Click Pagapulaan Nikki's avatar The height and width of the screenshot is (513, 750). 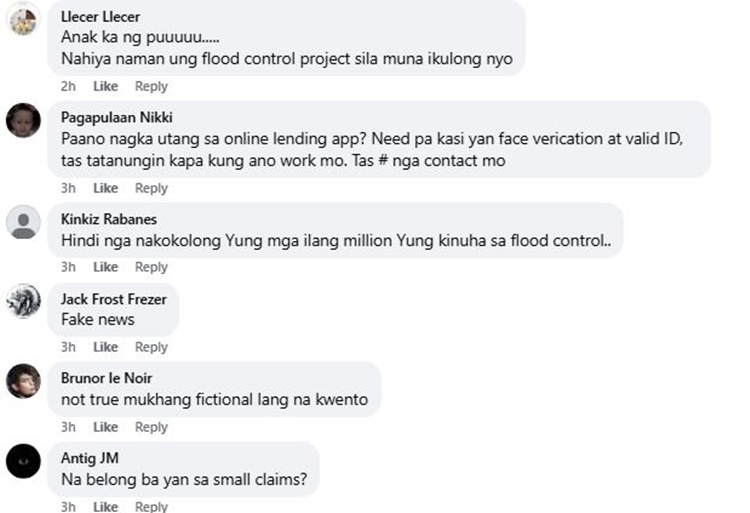(23, 120)
